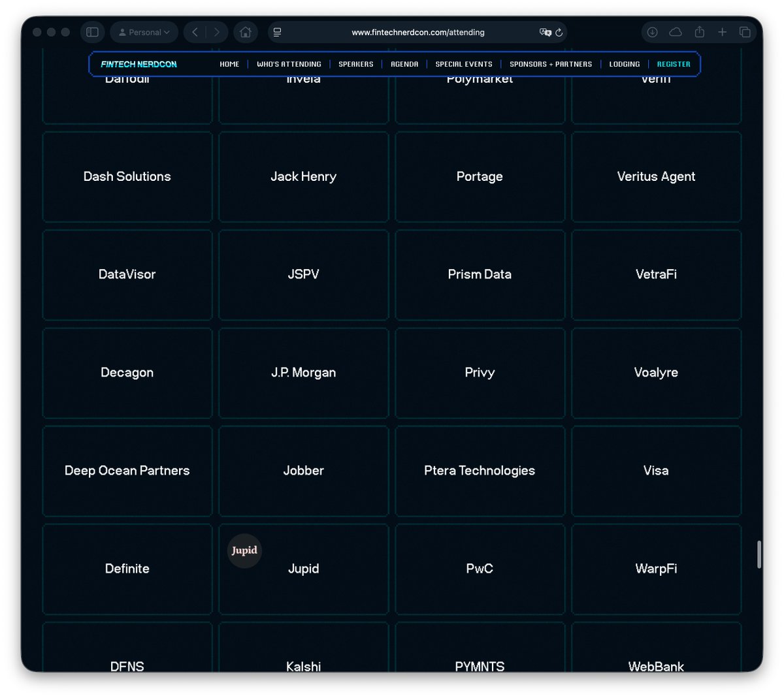This screenshot has width=784, height=698.
Task: Select the DataVisor card
Action: tap(127, 274)
